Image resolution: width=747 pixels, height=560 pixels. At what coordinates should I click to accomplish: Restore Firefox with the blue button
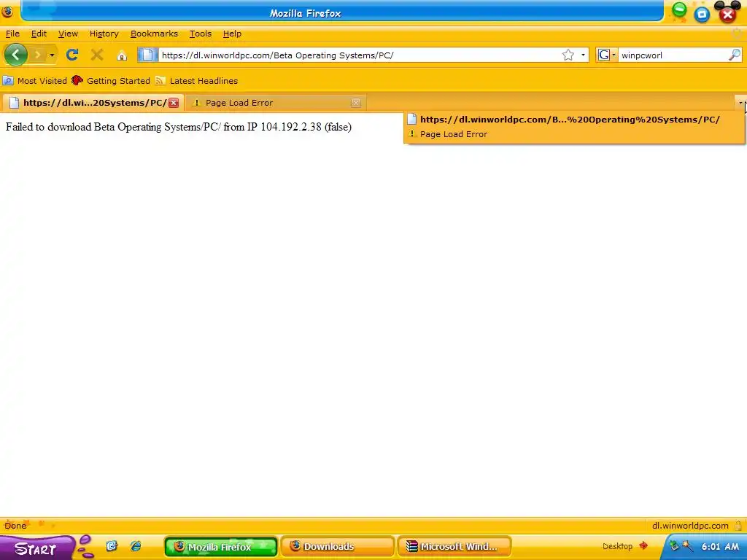[x=702, y=15]
